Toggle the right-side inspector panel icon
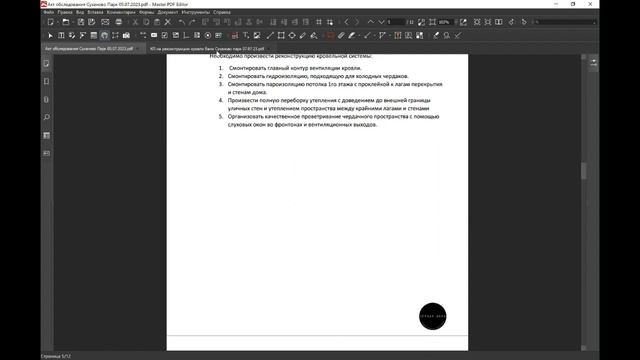Viewport: 640px width, 360px height. coord(593,63)
